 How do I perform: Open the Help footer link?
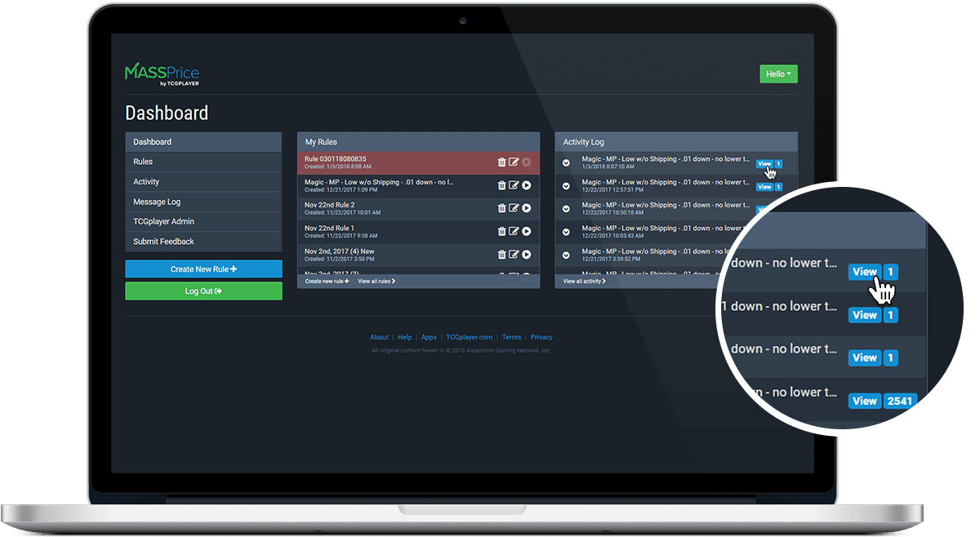coord(404,337)
